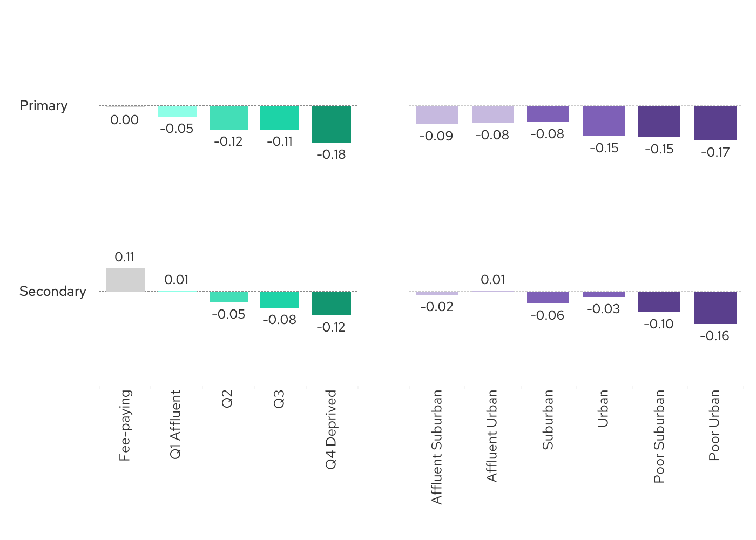Click the Poor Suburban axis label
Viewport: 756px width, 540px height.
pyautogui.click(x=659, y=436)
